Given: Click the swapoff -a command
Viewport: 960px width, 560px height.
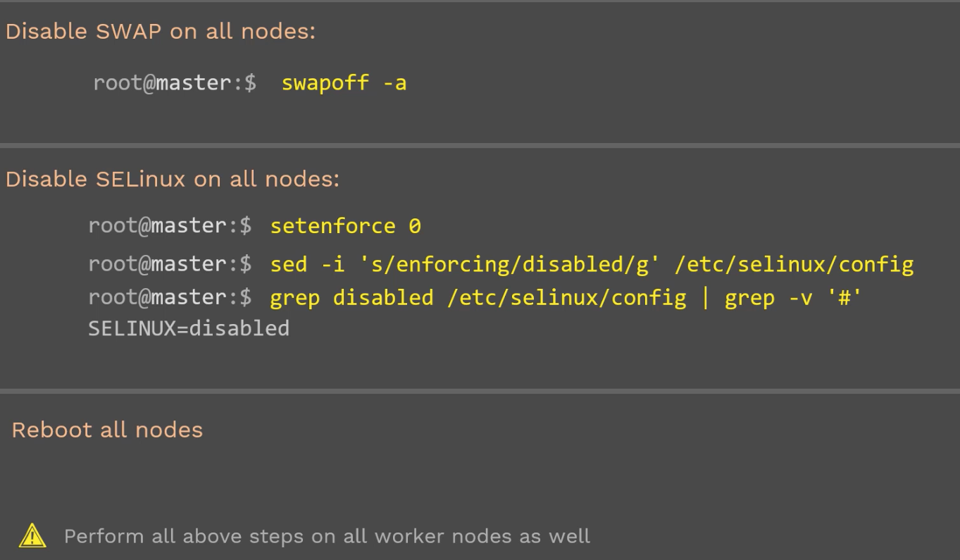Looking at the screenshot, I should (344, 83).
